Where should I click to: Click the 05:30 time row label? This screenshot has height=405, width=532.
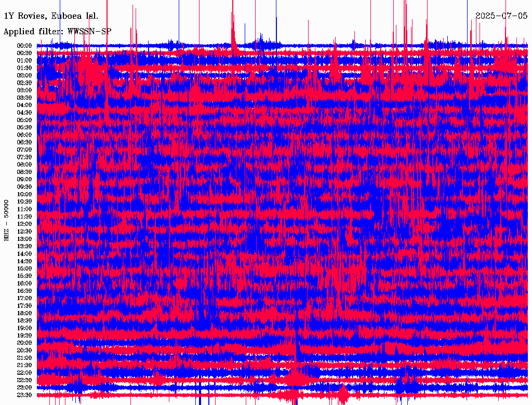point(24,127)
